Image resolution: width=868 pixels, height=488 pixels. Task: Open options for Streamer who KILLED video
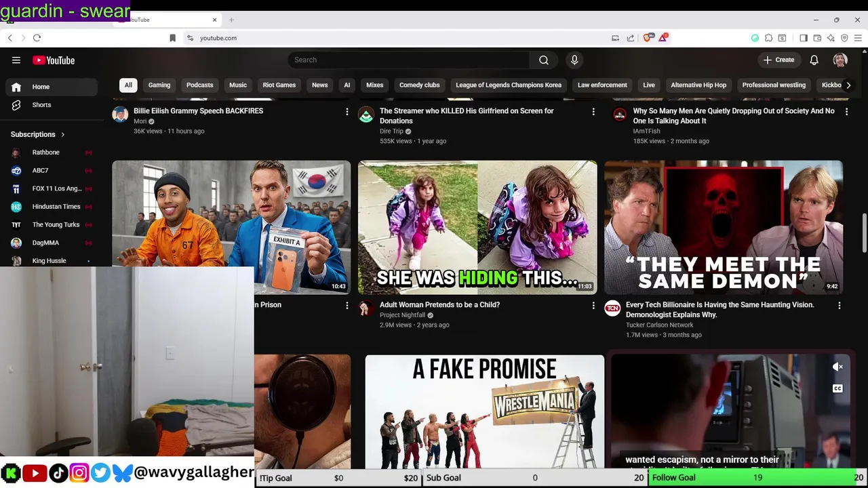tap(593, 111)
